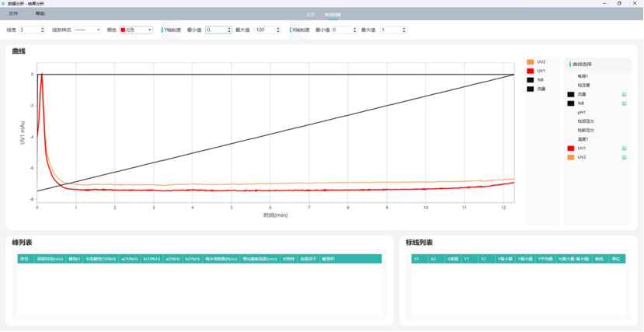Click the 半高峰宽(50%H) column header
This screenshot has height=332, width=644.
click(100, 259)
